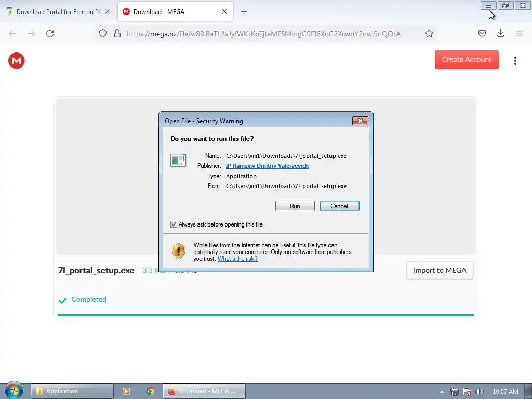Close the Security Warning dialog with X
Screen dimensions: 532x399
pyautogui.click(x=360, y=121)
